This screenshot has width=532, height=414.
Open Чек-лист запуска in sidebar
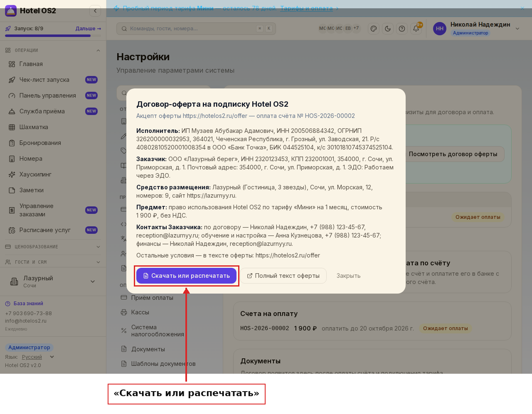pyautogui.click(x=53, y=80)
